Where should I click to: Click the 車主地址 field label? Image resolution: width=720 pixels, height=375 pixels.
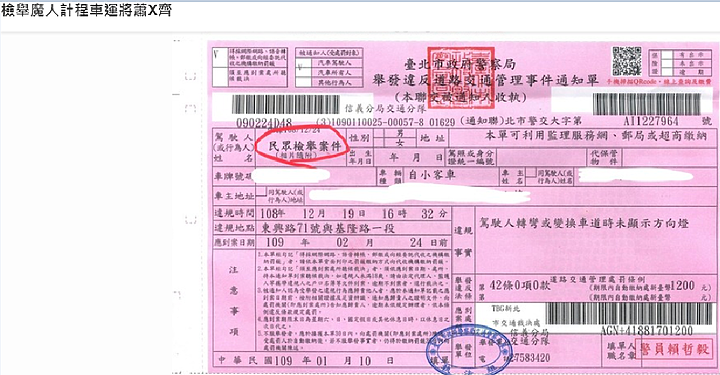tap(234, 196)
